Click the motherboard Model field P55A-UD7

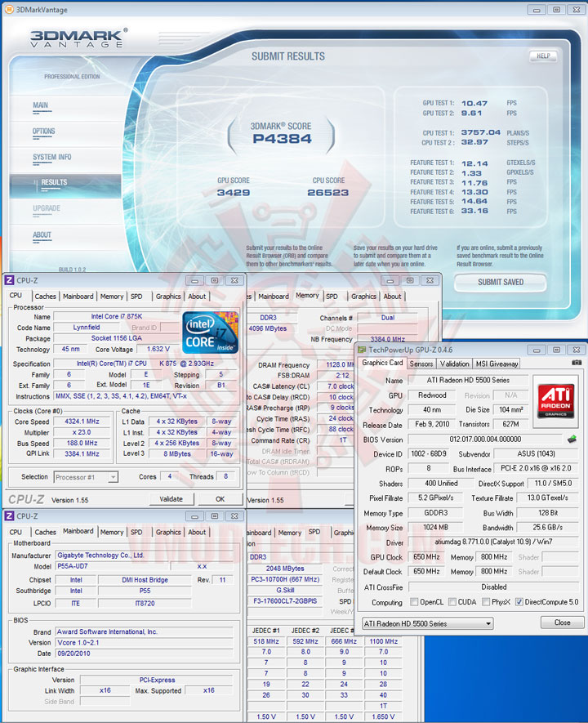coord(113,566)
